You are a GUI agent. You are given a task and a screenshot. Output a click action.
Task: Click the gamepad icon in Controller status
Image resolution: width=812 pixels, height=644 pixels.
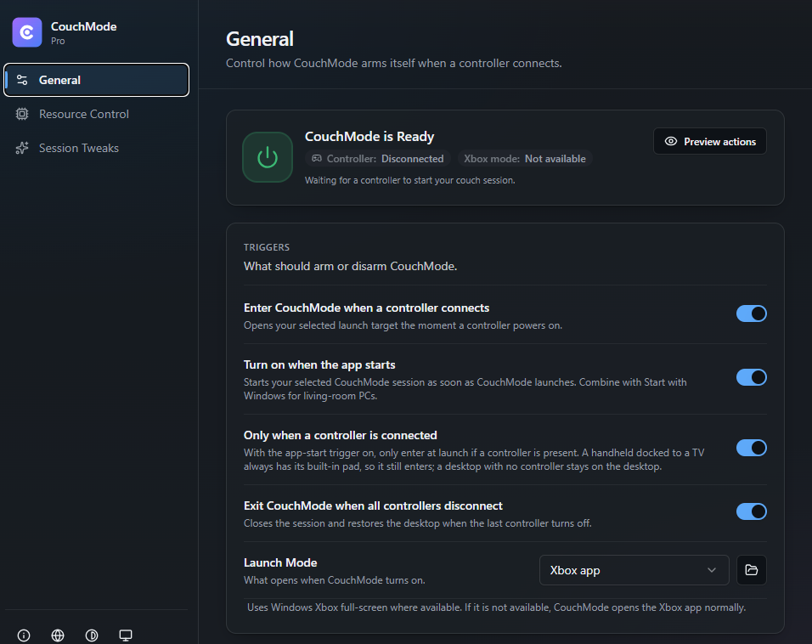[317, 159]
